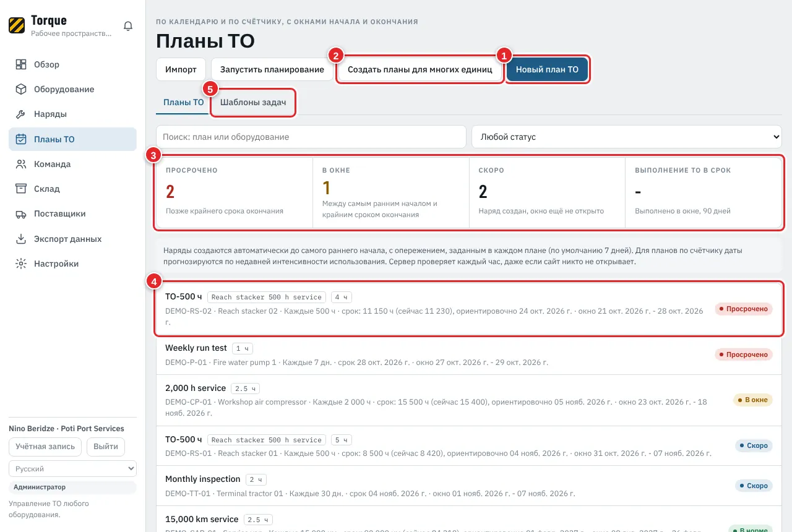Click Запустить планирование button
This screenshot has width=792, height=532.
click(272, 69)
